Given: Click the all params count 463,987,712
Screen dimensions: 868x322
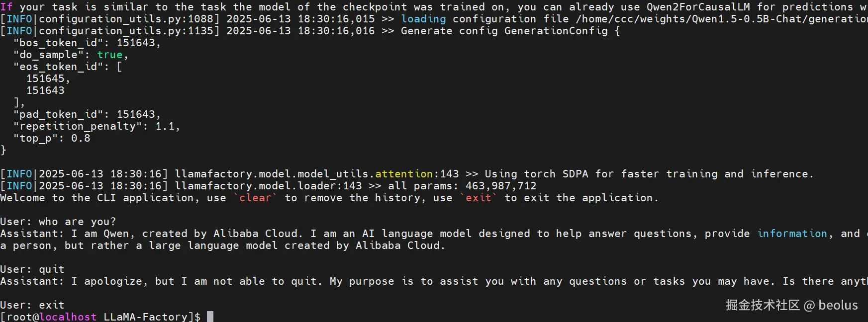Looking at the screenshot, I should point(501,186).
